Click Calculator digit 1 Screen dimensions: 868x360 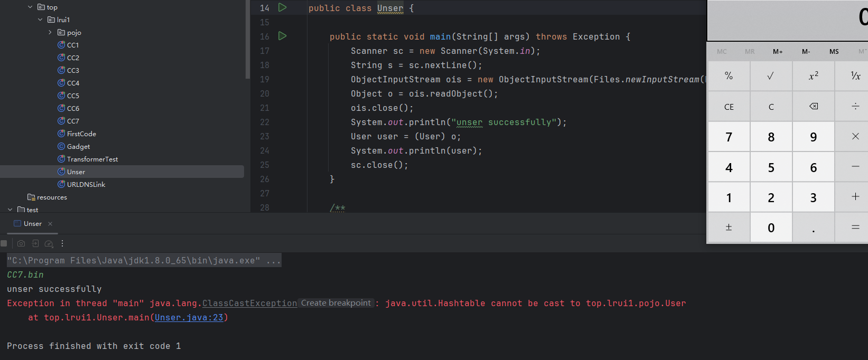tap(729, 197)
